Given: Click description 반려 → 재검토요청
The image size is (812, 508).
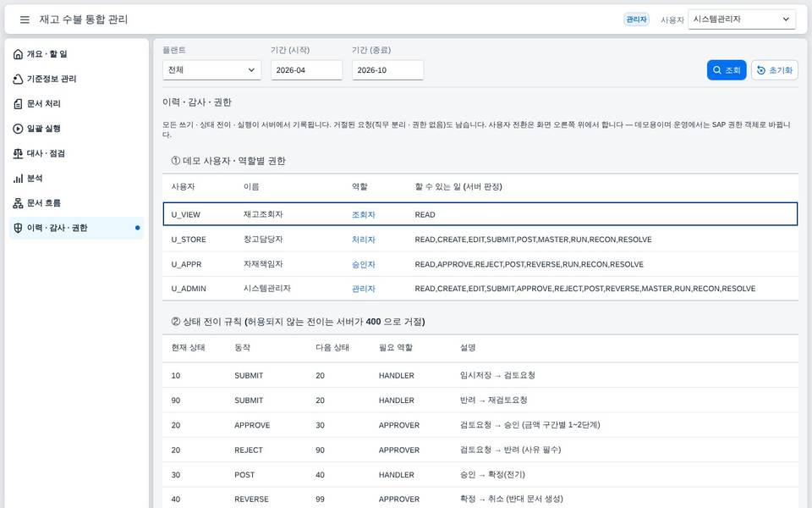Looking at the screenshot, I should click(493, 400).
